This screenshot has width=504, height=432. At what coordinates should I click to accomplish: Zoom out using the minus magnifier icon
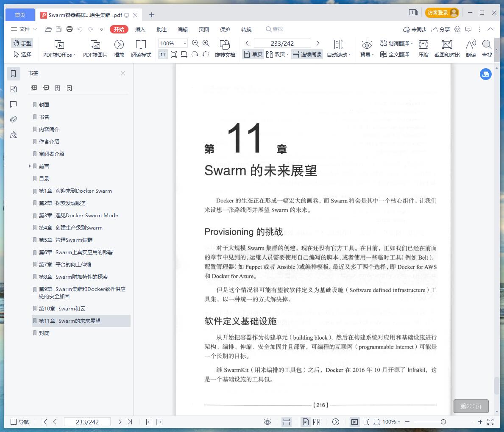[195, 43]
